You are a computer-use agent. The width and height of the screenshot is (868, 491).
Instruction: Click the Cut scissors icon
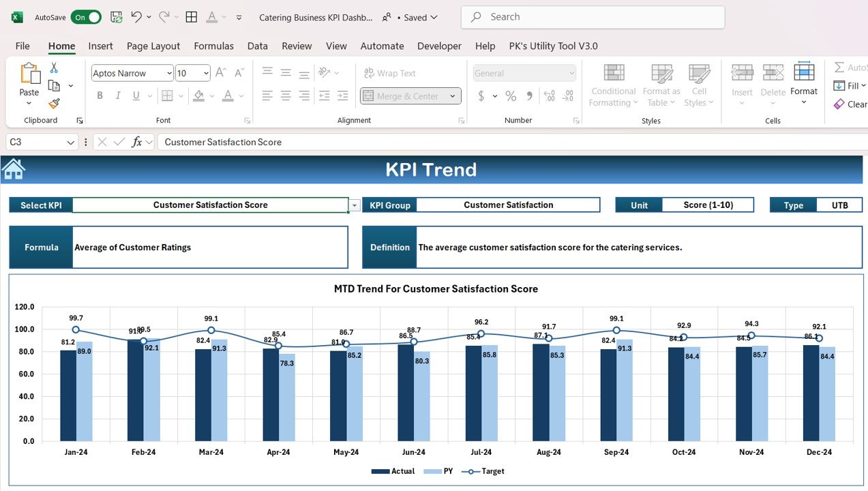[54, 68]
